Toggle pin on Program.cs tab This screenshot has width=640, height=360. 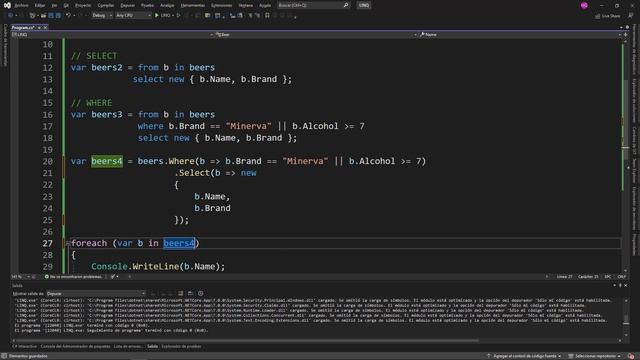click(39, 27)
